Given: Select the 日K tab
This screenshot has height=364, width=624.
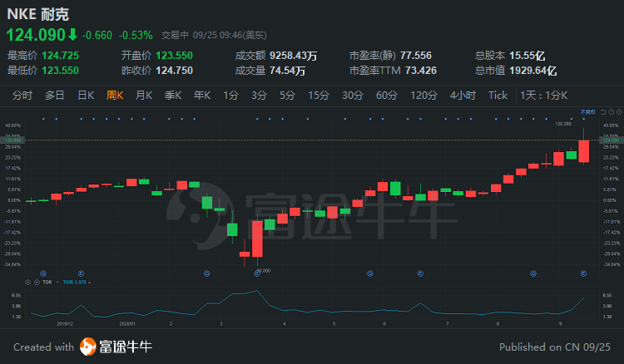Looking at the screenshot, I should tap(86, 96).
